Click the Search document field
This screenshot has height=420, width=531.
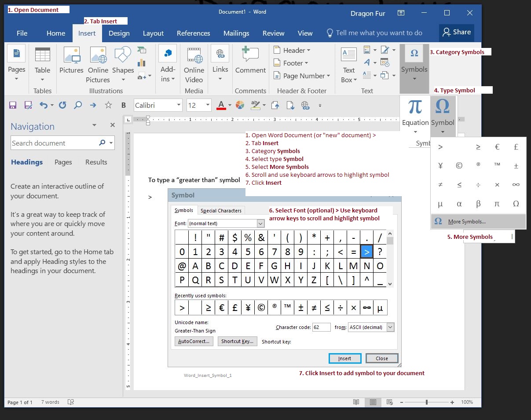[62, 143]
